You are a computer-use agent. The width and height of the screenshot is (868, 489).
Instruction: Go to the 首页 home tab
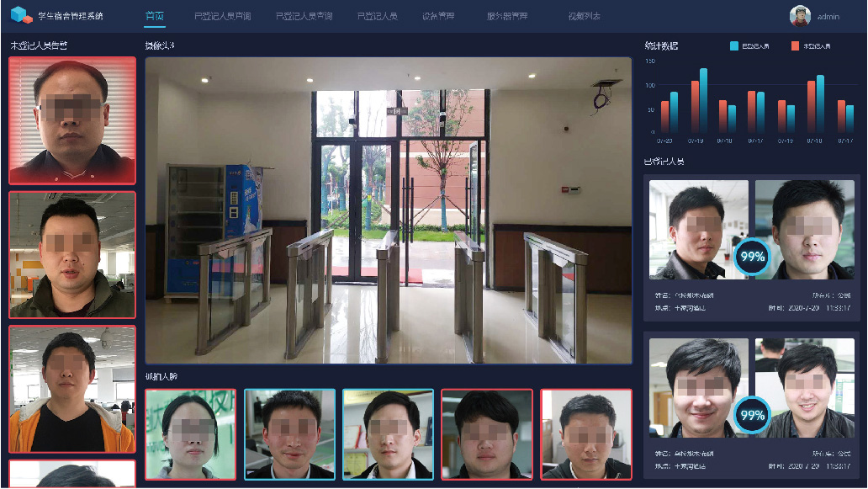point(154,16)
